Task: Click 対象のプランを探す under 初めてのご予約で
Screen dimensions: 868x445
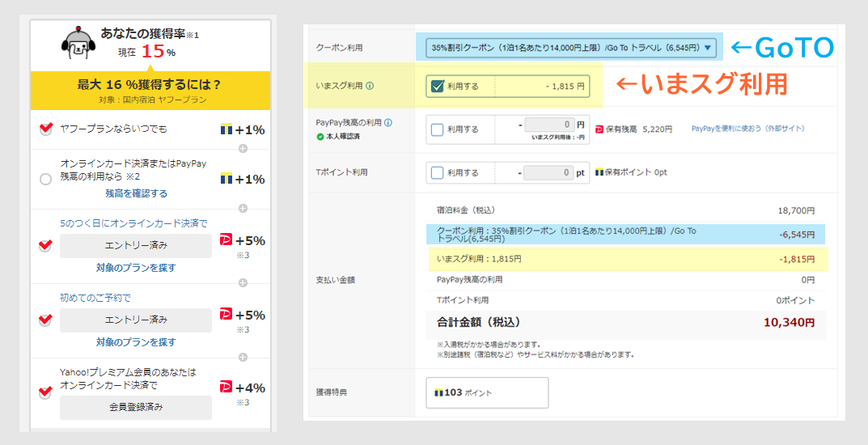Action: (136, 342)
